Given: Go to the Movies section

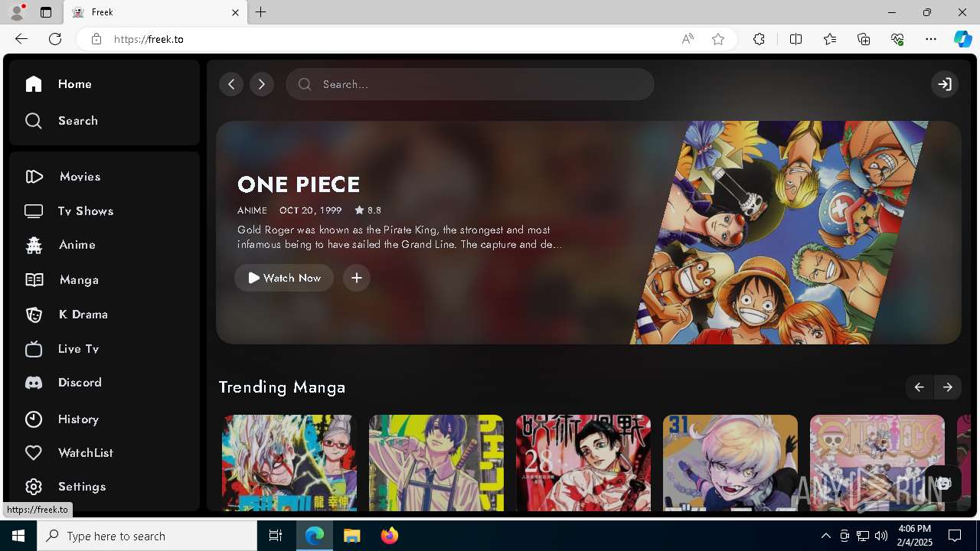Looking at the screenshot, I should click(63, 177).
